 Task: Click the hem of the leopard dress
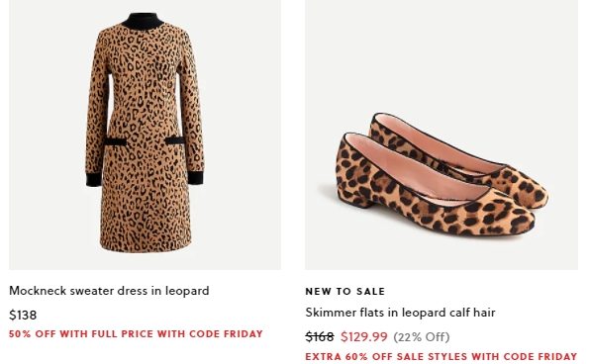coord(146,245)
